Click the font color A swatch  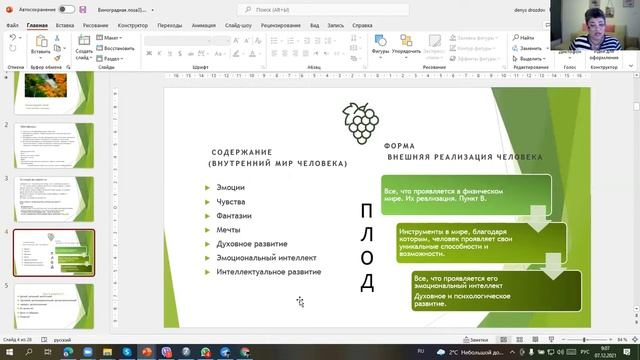coord(252,53)
